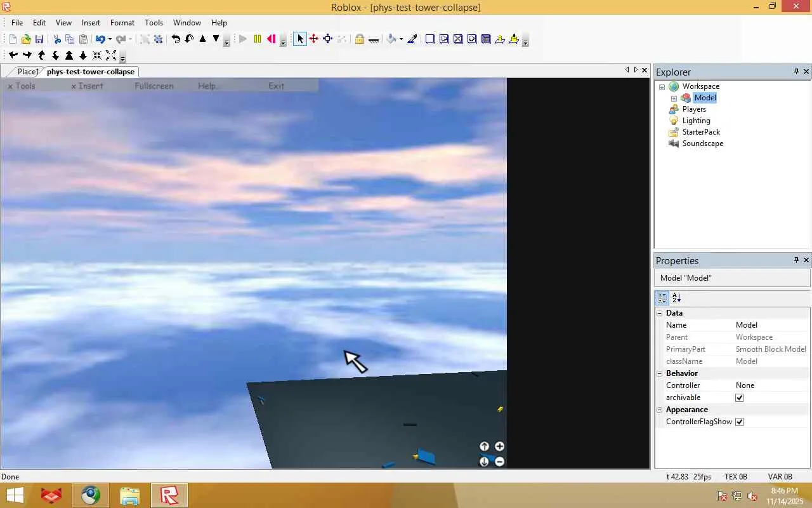This screenshot has height=508, width=812.
Task: Open the File menu
Action: [x=17, y=23]
